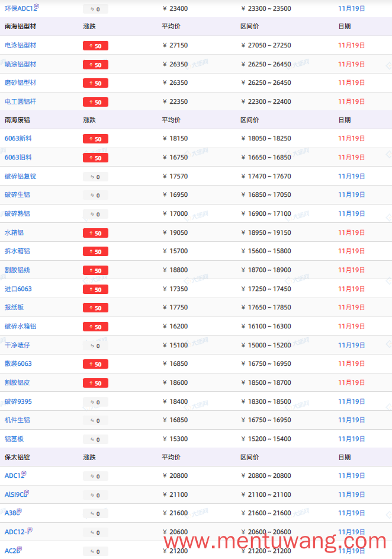
Task: Open the AlSi9Cu link
Action: tap(15, 495)
